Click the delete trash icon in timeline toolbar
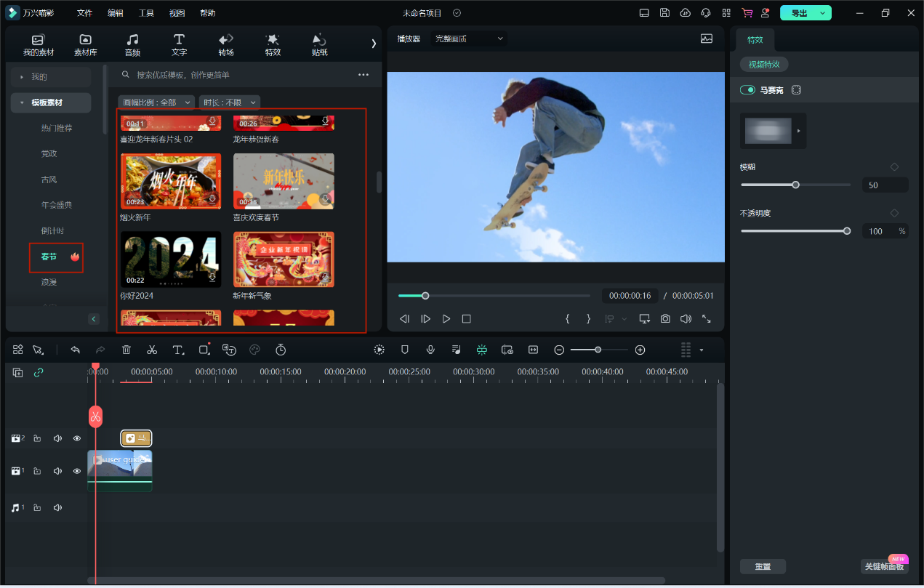Screen dimensions: 924x588 (126, 350)
